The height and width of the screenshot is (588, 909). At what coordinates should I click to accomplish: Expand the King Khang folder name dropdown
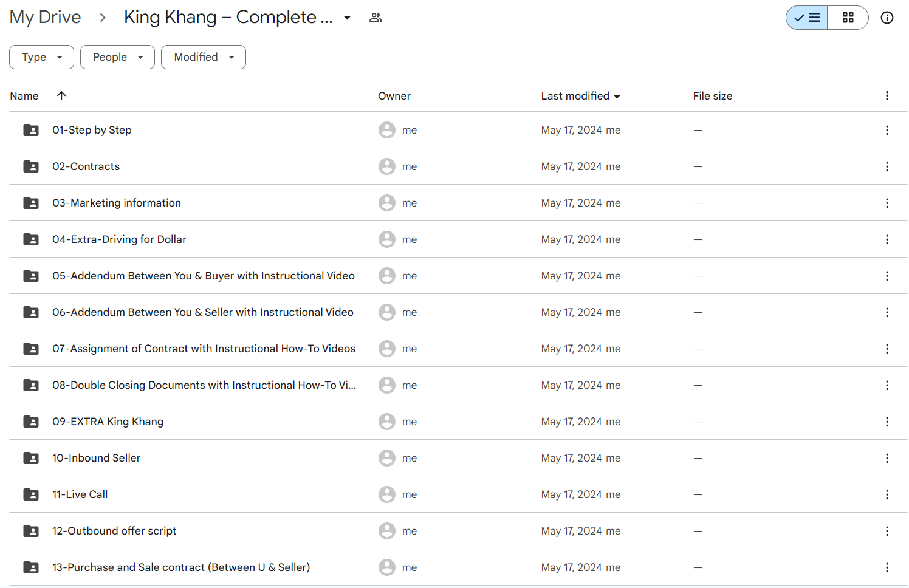point(347,18)
